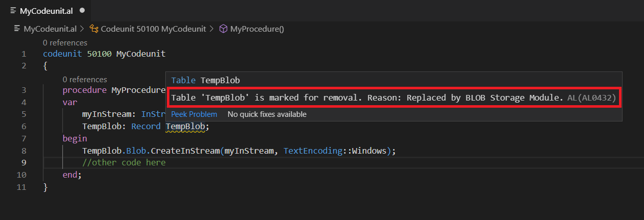Click the AL(AL0432) diagnostic code
This screenshot has width=644, height=220.
[x=591, y=97]
